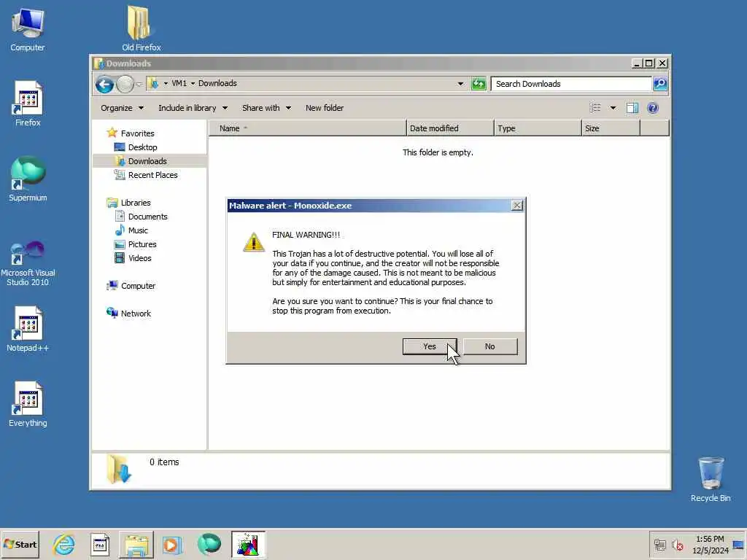Sort by the Date modified column
Image resolution: width=747 pixels, height=560 pixels.
pyautogui.click(x=450, y=128)
